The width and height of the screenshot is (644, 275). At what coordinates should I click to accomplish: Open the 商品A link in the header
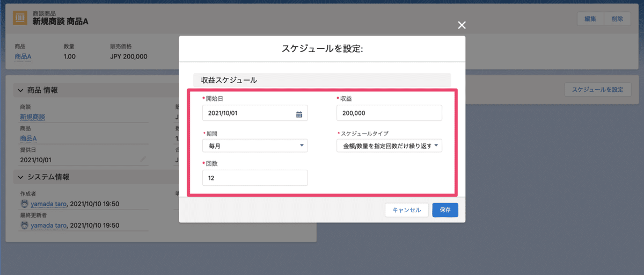click(23, 56)
